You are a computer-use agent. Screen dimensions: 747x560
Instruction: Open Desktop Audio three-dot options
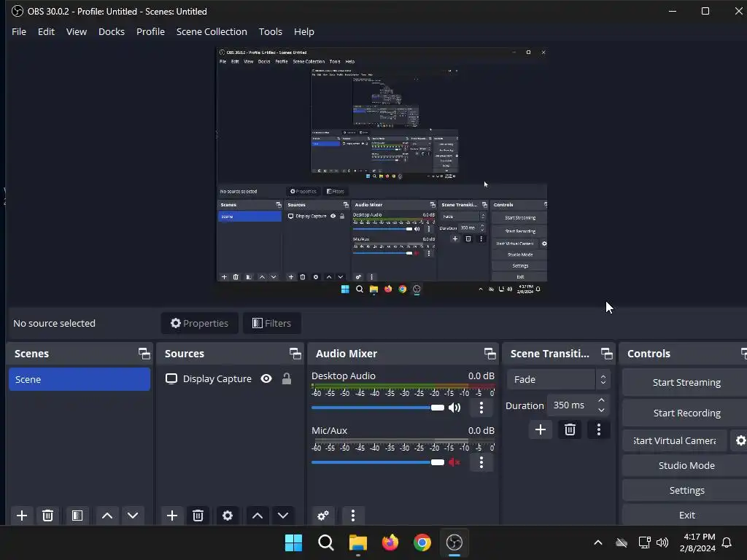click(x=481, y=408)
